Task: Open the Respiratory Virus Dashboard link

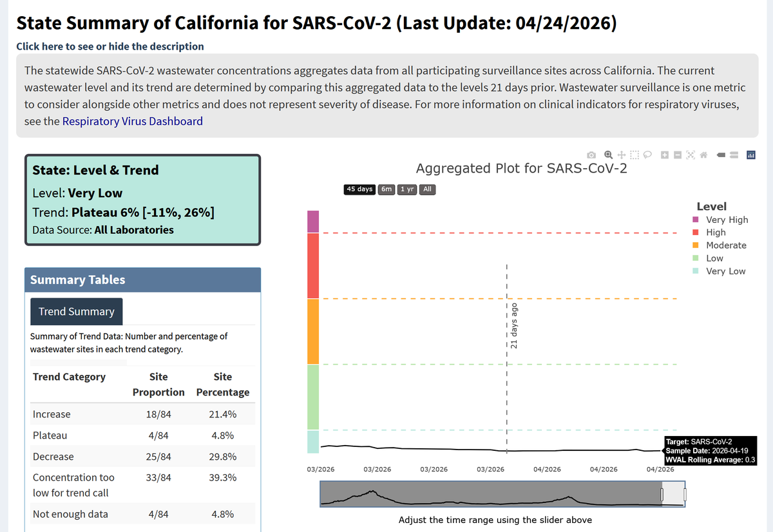Action: 133,121
